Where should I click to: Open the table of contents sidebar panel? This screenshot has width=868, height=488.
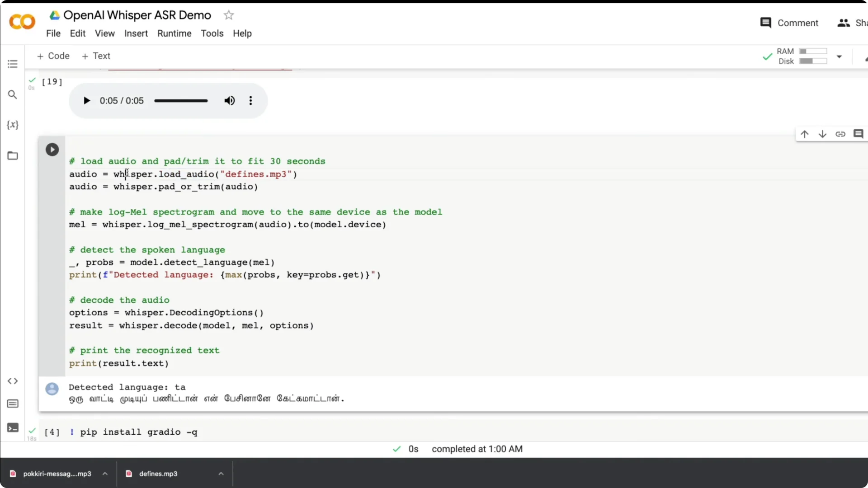pyautogui.click(x=12, y=64)
